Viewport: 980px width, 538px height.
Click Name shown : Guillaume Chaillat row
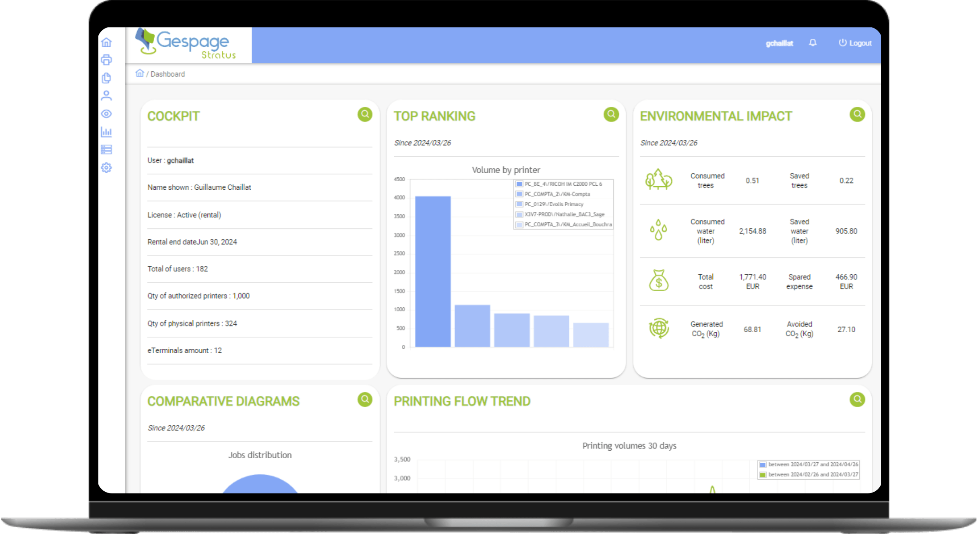(260, 187)
